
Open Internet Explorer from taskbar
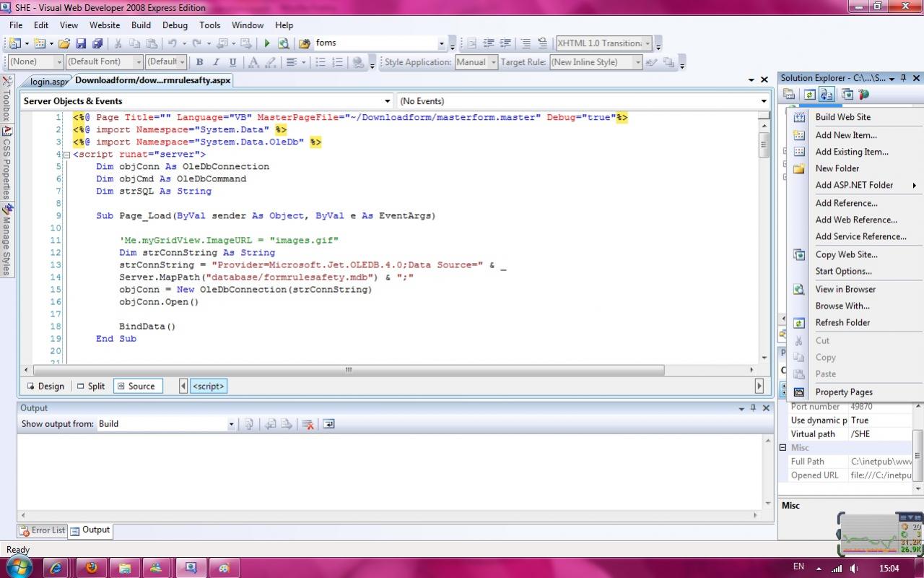[56, 568]
